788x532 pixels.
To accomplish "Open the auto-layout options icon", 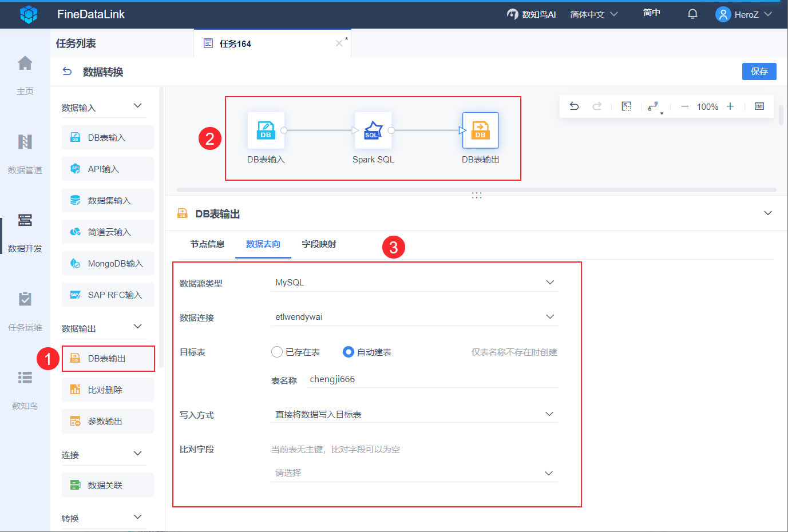I will [x=655, y=107].
